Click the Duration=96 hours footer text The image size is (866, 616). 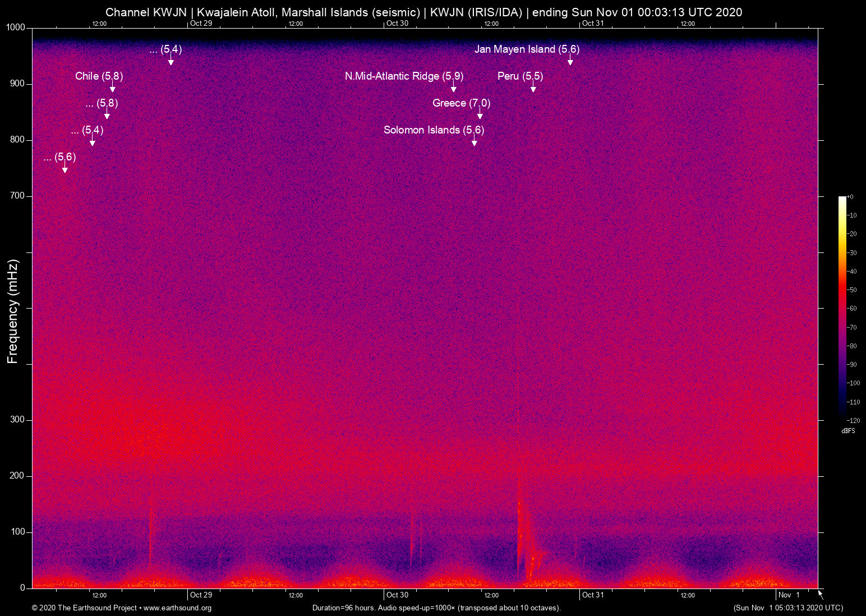(436, 608)
